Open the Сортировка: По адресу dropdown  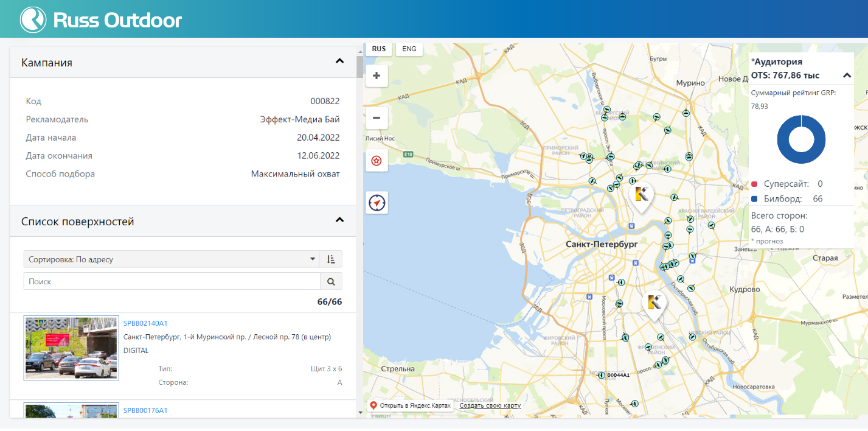pos(172,259)
